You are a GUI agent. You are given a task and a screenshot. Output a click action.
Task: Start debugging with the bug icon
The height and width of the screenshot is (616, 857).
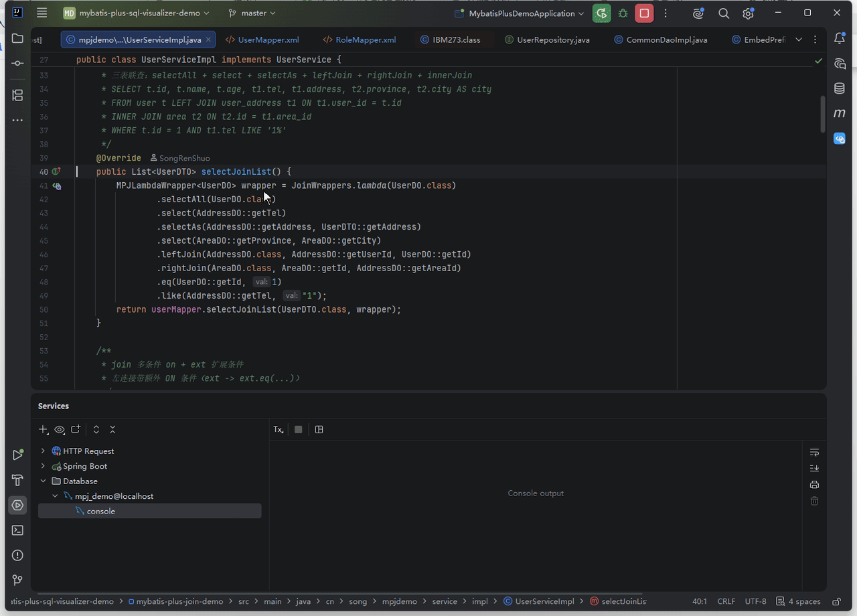coord(623,13)
